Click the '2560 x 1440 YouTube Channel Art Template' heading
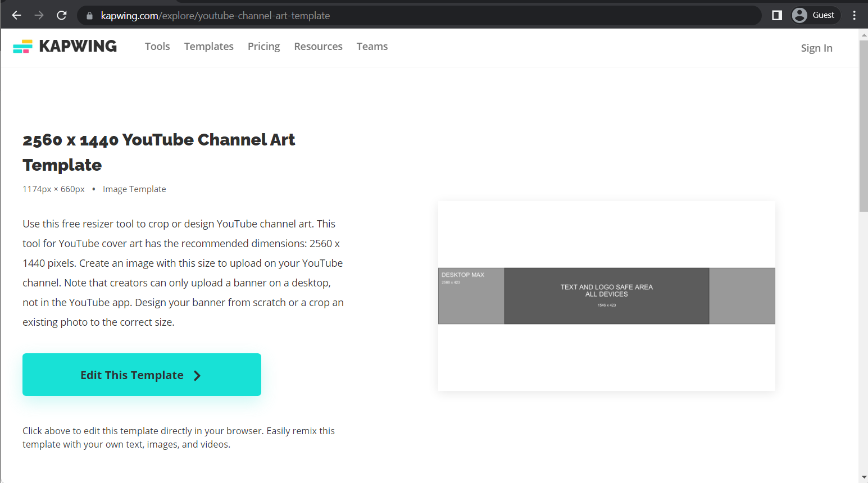 pyautogui.click(x=159, y=152)
